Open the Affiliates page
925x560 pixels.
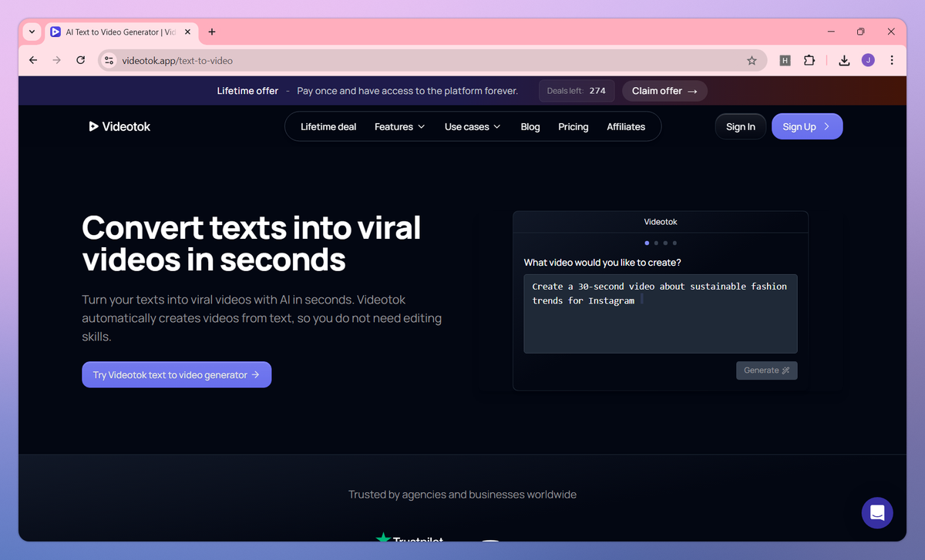coord(626,126)
